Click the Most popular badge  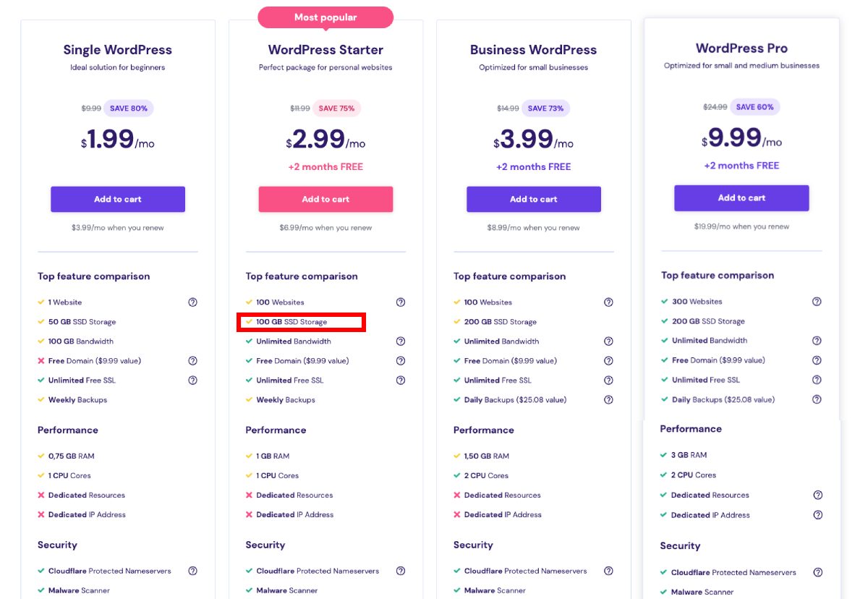(x=325, y=17)
